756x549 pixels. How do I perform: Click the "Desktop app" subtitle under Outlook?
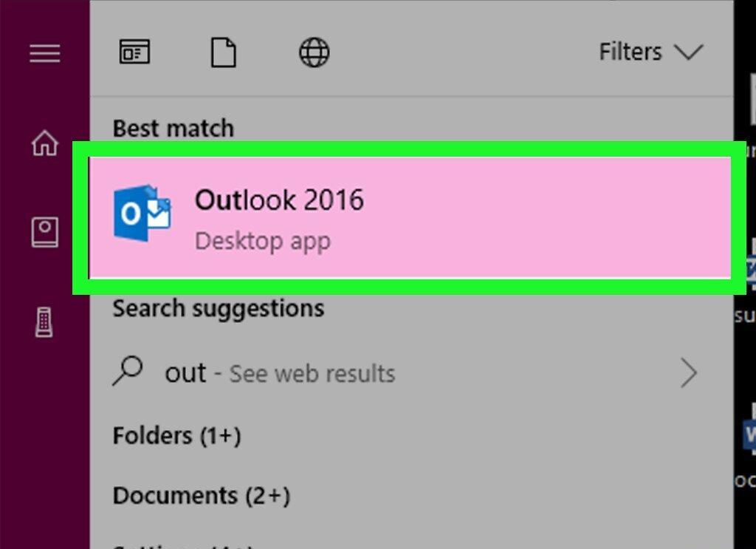click(263, 241)
